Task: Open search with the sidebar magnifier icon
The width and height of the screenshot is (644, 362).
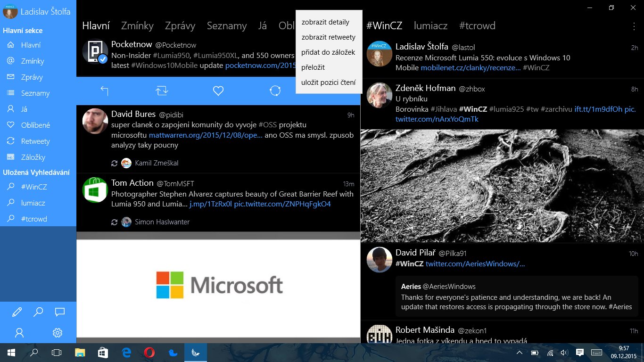Action: pos(38,312)
